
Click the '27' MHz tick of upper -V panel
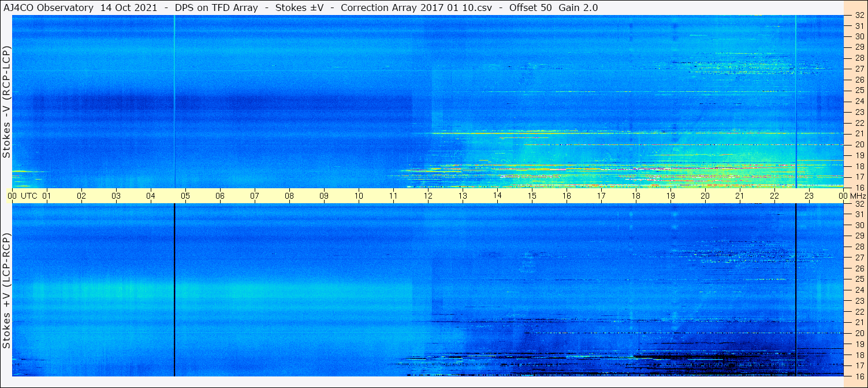tap(859, 69)
